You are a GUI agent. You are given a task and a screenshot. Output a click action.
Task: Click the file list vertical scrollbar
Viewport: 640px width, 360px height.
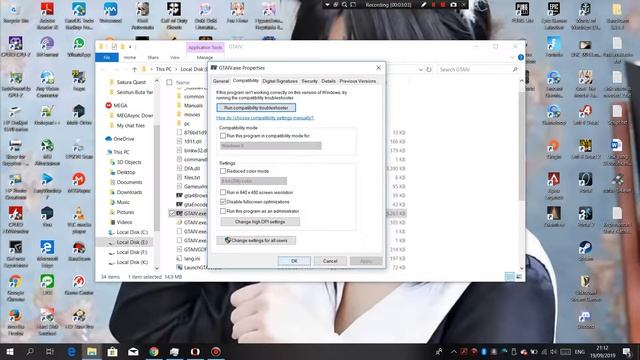coord(521,146)
